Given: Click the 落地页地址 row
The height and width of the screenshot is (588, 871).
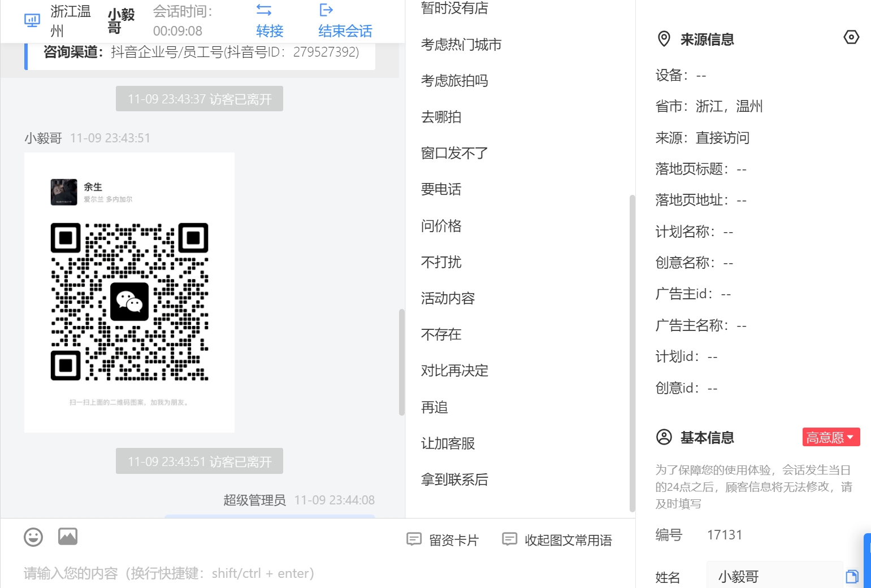Looking at the screenshot, I should [701, 200].
